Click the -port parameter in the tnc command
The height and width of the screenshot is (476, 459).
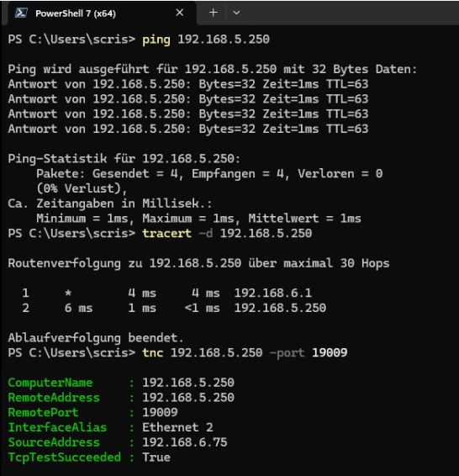pyautogui.click(x=287, y=352)
